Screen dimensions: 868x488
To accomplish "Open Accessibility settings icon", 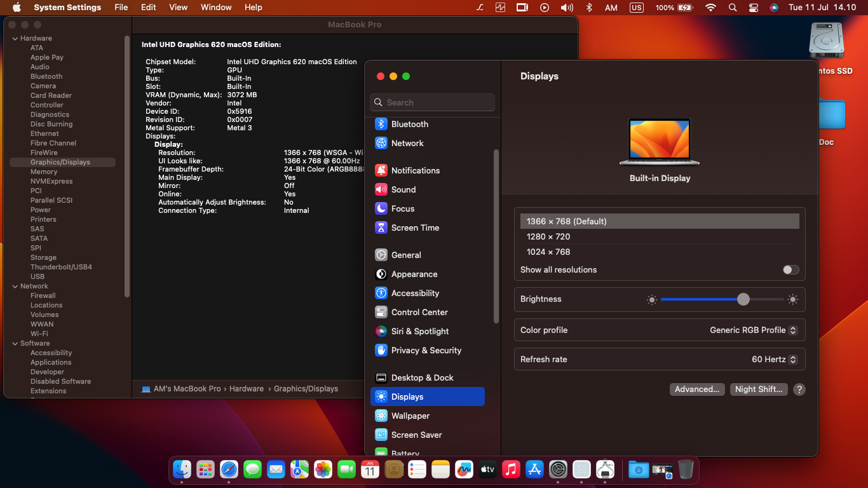I will coord(381,293).
